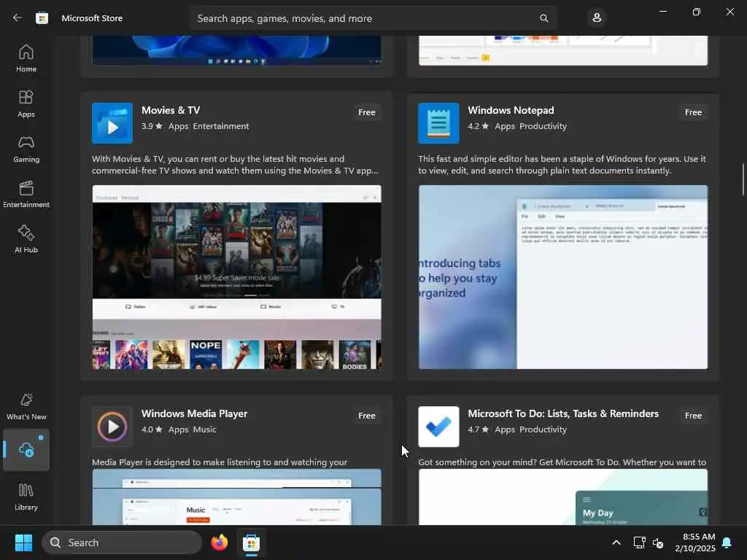Click the Free button for Movies & TV
The image size is (747, 560).
(x=367, y=112)
